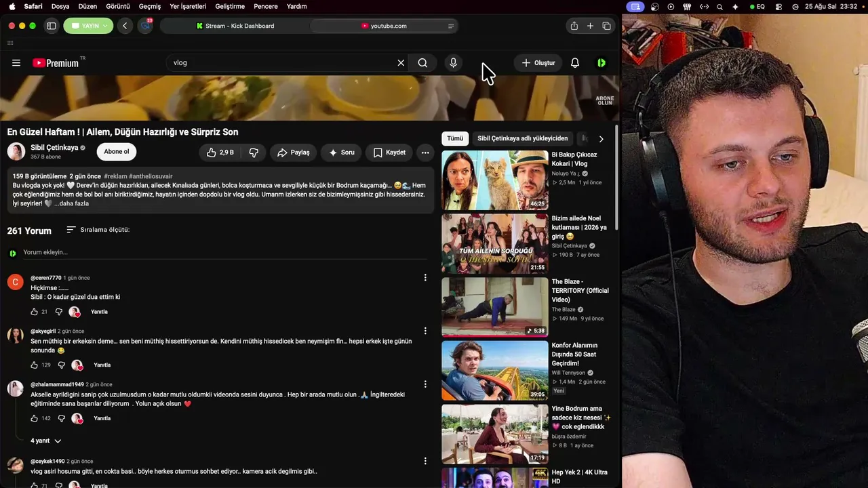Image resolution: width=868 pixels, height=488 pixels.
Task: Show Safari tab overview
Action: 606,26
